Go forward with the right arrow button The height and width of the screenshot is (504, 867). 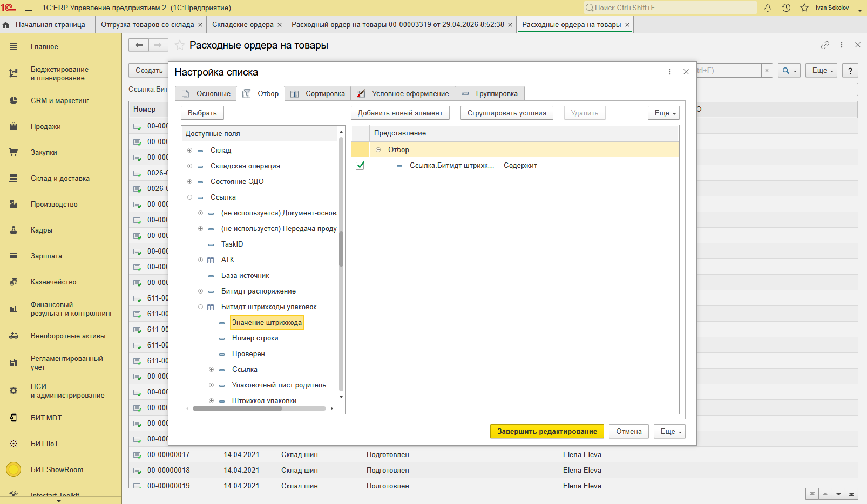click(158, 45)
